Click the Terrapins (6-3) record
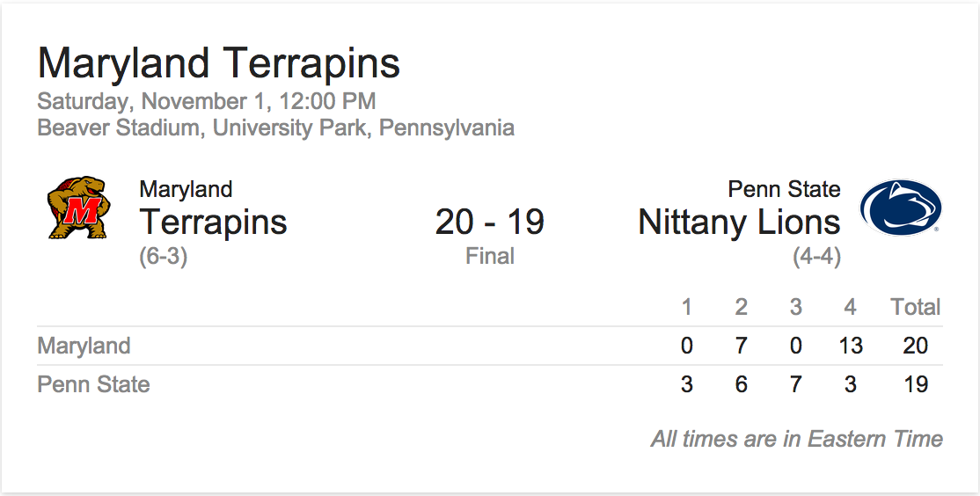The width and height of the screenshot is (980, 496). click(x=163, y=257)
